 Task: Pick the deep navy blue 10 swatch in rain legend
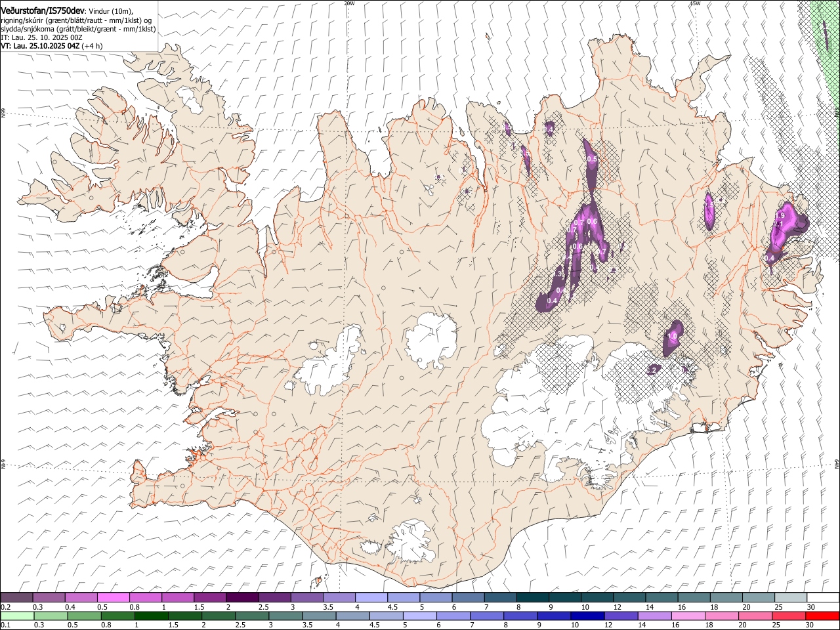(x=587, y=616)
